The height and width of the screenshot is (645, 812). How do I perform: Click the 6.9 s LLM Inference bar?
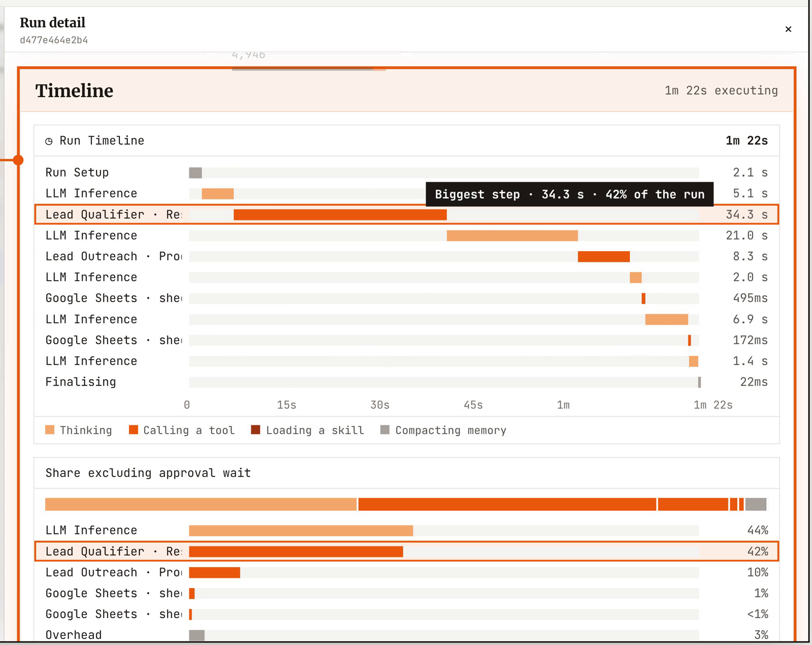tap(666, 319)
